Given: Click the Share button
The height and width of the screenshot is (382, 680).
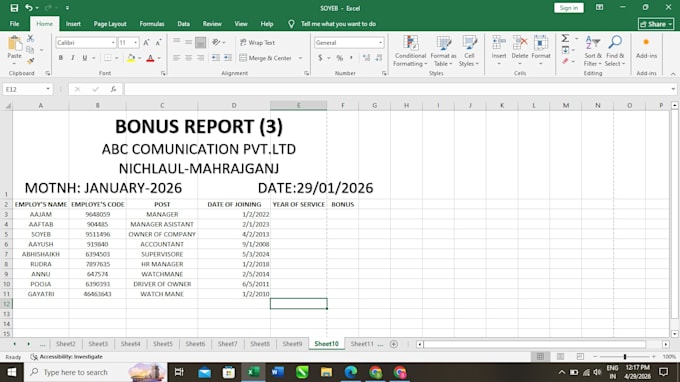Looking at the screenshot, I should click(656, 24).
